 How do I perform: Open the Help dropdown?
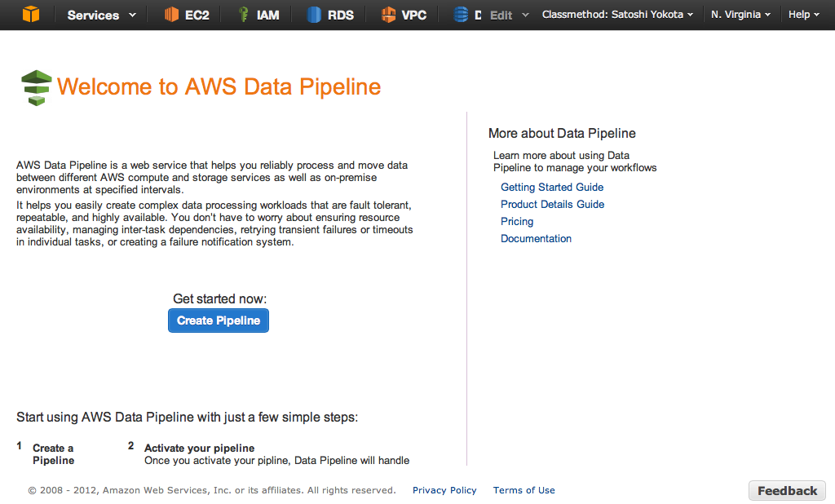[802, 14]
